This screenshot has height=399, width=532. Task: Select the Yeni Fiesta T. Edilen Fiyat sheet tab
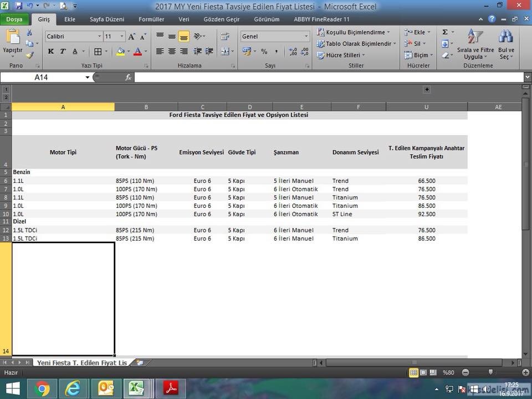coord(82,362)
